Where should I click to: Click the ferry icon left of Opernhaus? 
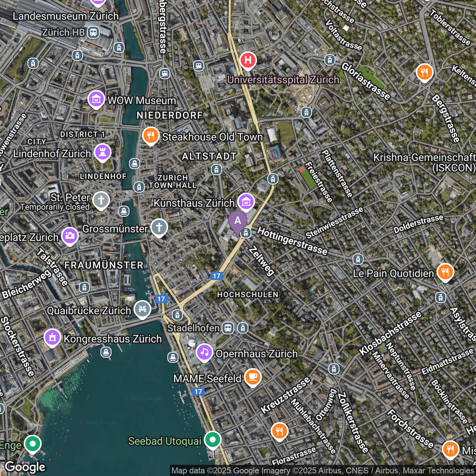tap(173, 357)
